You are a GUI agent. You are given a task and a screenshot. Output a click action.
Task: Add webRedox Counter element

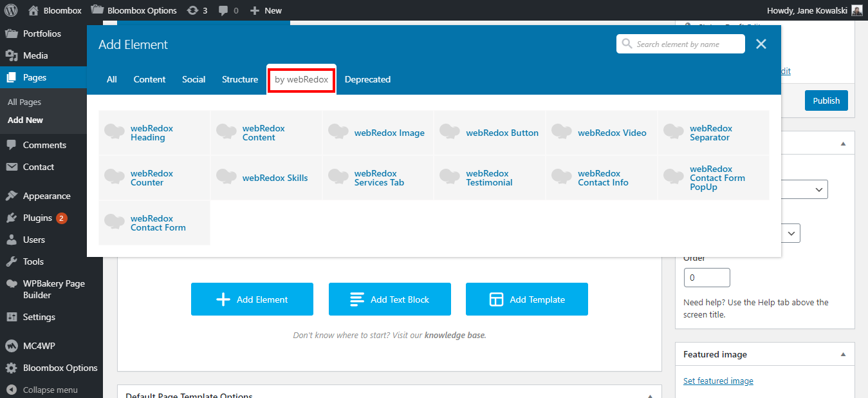click(154, 178)
